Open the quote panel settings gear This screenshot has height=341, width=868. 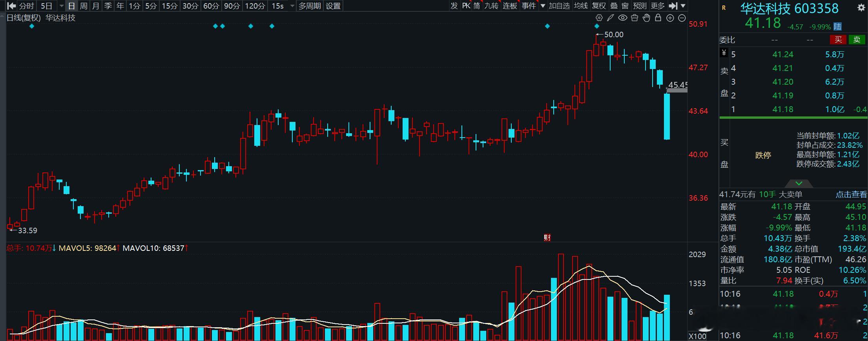tap(861, 8)
